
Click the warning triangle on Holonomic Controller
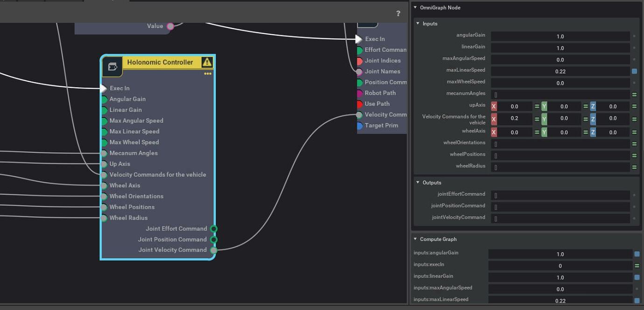tap(207, 62)
